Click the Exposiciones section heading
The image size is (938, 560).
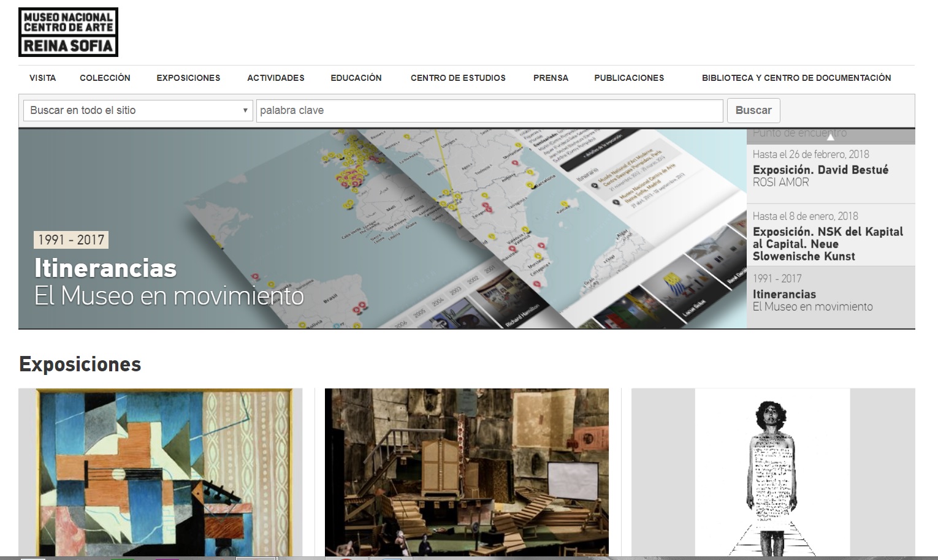tap(80, 365)
